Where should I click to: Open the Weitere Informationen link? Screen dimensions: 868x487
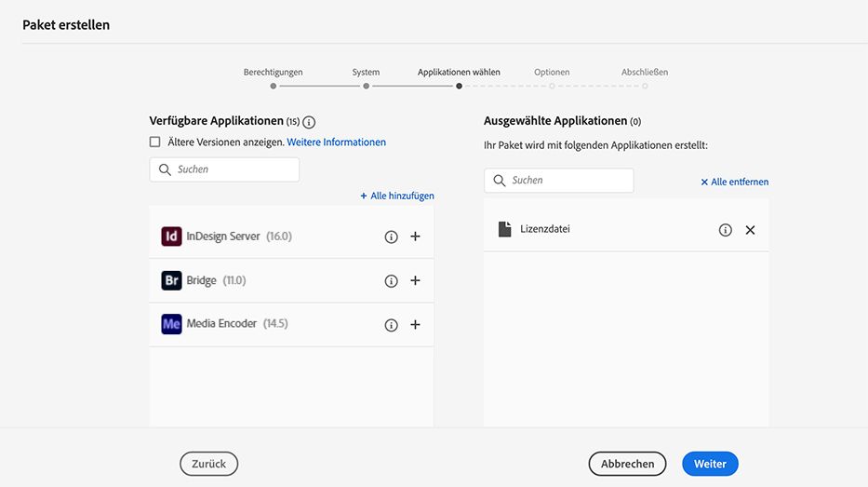pyautogui.click(x=336, y=142)
